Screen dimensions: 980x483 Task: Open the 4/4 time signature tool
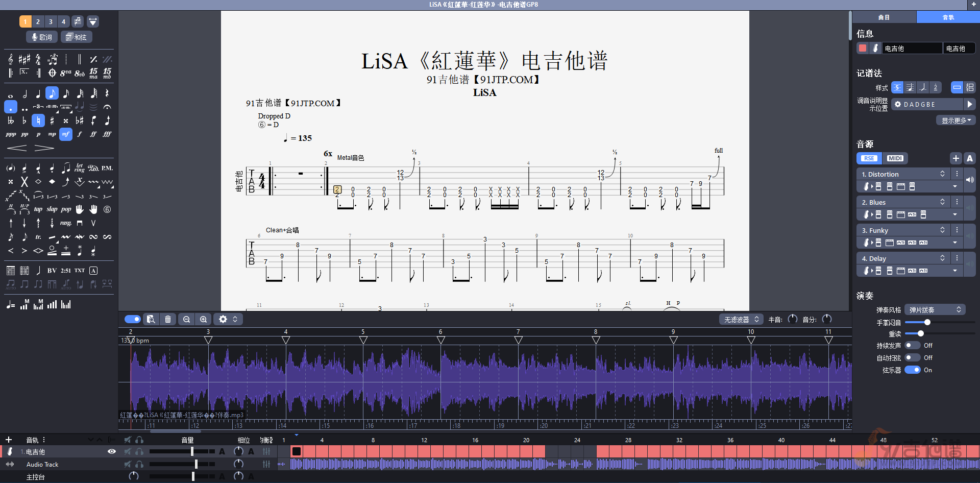(x=38, y=59)
